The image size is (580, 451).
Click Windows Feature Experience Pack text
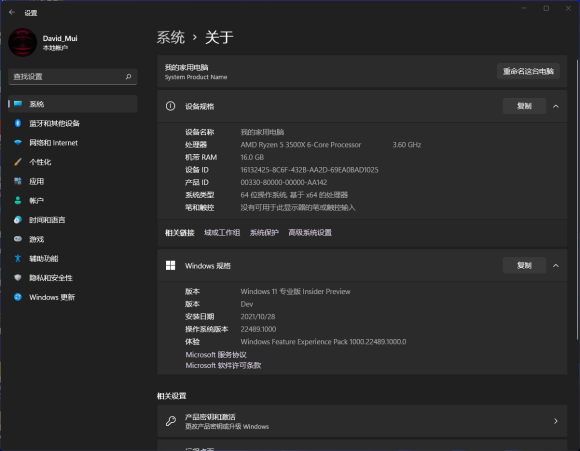(x=323, y=342)
